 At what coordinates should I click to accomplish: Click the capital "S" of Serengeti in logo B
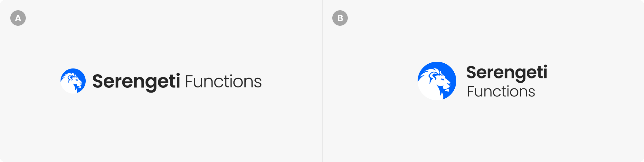point(472,72)
